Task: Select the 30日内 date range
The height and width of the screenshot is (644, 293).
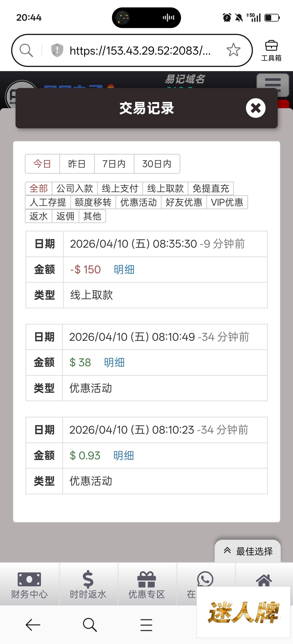Action: click(157, 164)
